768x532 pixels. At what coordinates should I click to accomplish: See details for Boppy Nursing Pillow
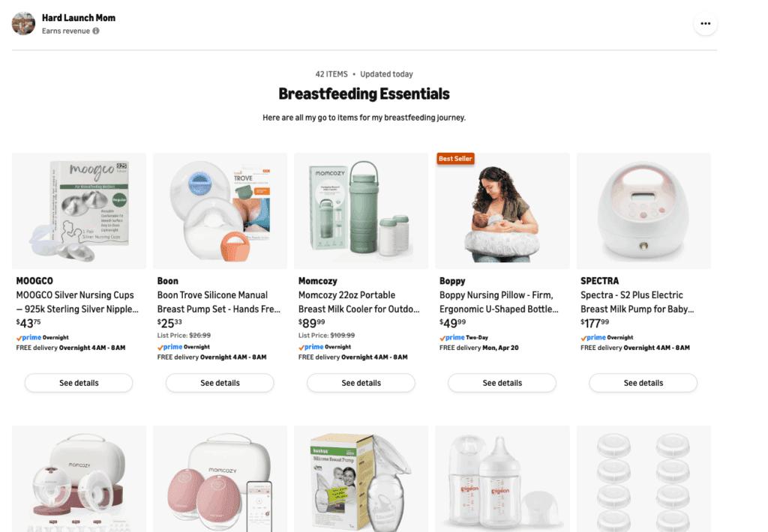point(502,383)
